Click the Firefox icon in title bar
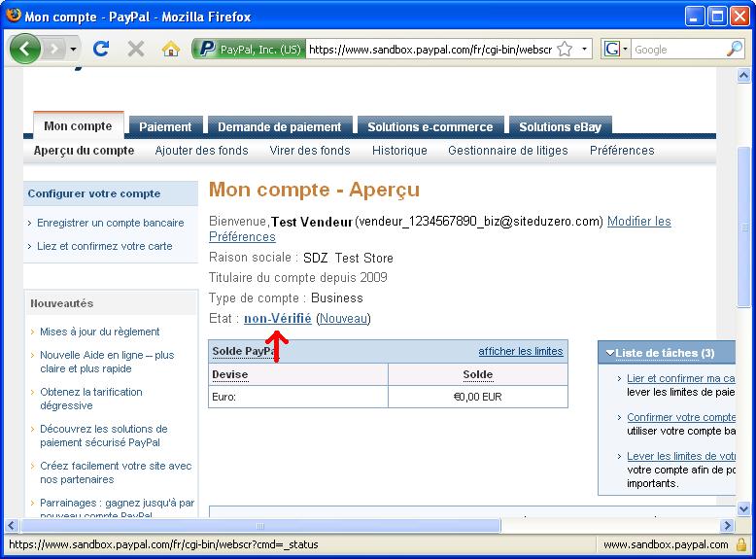This screenshot has height=559, width=756. pyautogui.click(x=13, y=16)
